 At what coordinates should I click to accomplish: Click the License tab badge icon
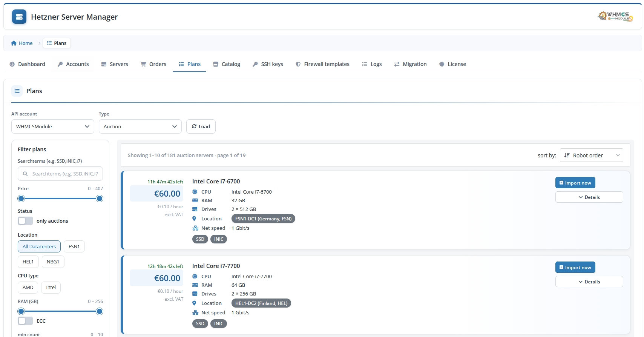[442, 64]
